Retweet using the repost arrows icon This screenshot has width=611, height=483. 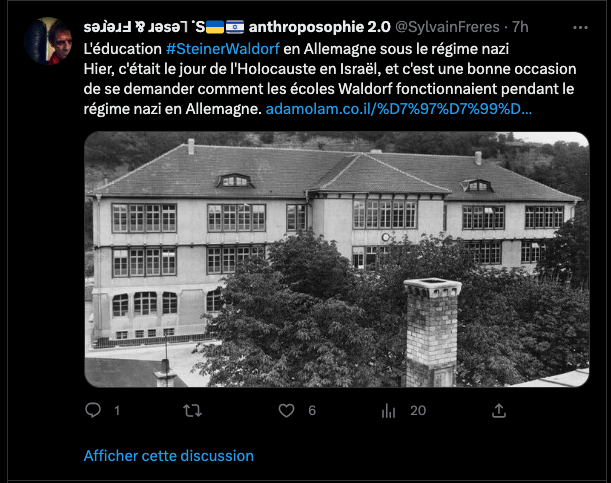192,411
